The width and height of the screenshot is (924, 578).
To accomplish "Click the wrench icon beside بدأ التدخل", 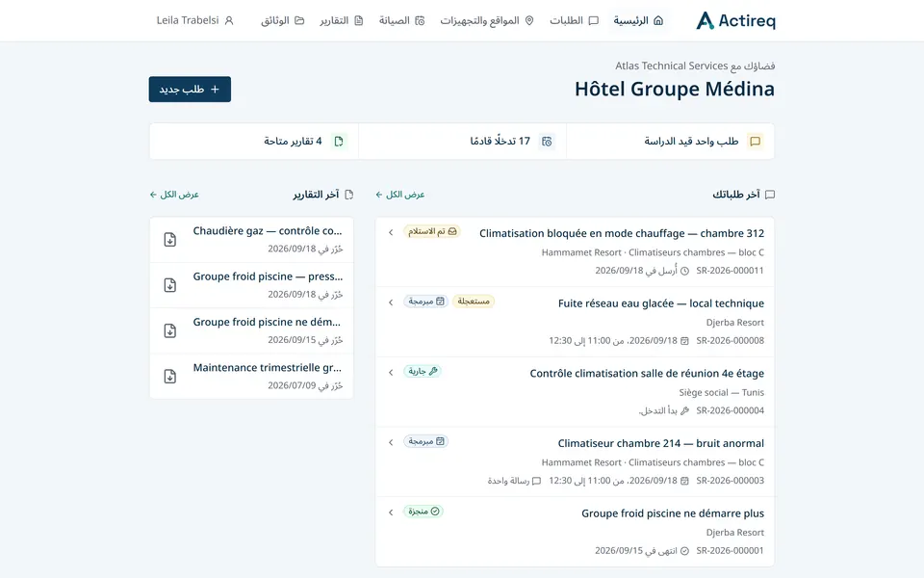I will coord(684,410).
